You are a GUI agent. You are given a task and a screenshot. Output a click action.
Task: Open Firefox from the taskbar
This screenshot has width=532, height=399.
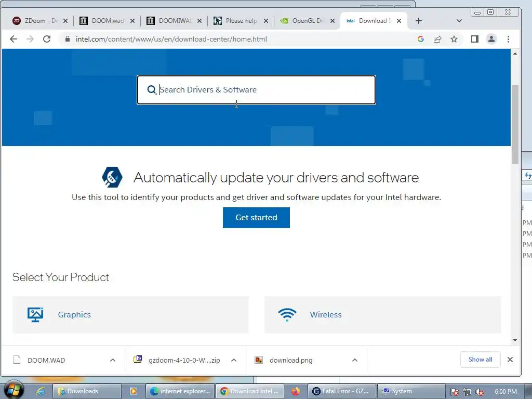tap(296, 391)
